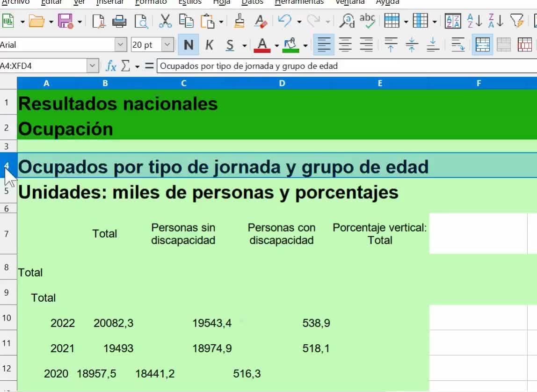The width and height of the screenshot is (537, 392).
Task: Click the Formula equals sign button
Action: [149, 66]
